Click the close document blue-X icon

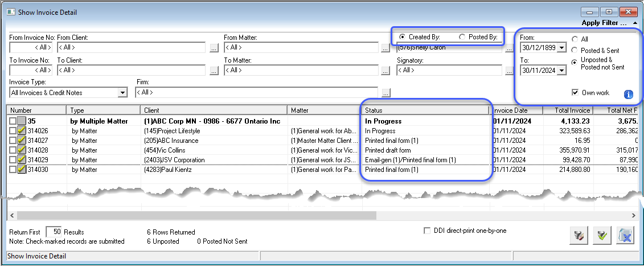pyautogui.click(x=626, y=235)
